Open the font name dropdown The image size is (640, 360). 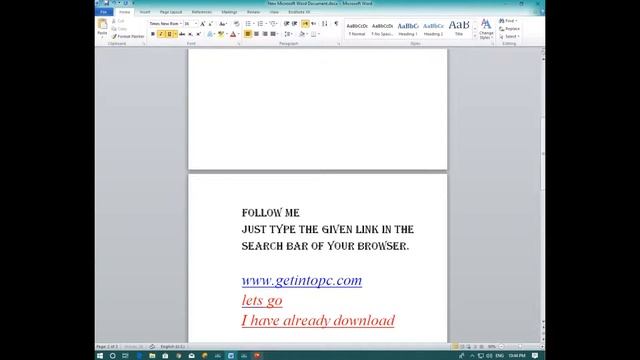click(x=180, y=24)
